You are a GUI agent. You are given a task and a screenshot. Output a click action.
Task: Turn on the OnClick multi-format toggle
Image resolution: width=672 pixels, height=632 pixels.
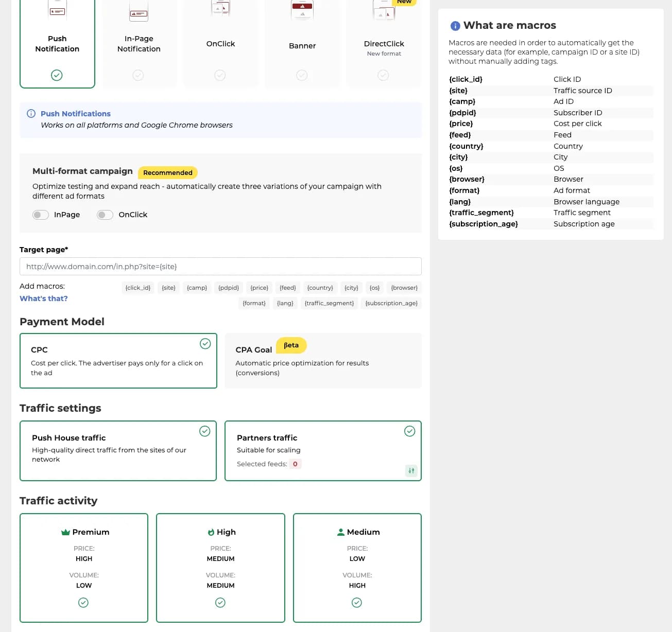coord(105,215)
